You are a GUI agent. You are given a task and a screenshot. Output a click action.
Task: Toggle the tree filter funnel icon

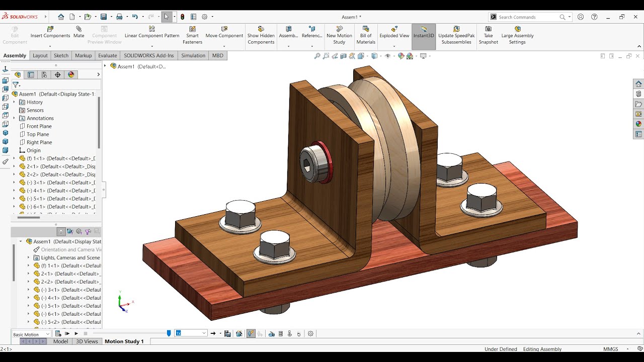click(16, 85)
